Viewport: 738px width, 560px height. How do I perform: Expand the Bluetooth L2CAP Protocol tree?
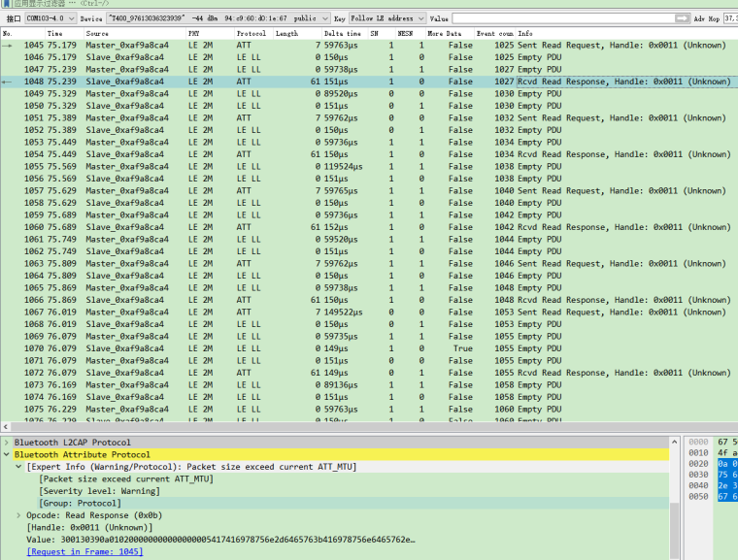pos(7,443)
